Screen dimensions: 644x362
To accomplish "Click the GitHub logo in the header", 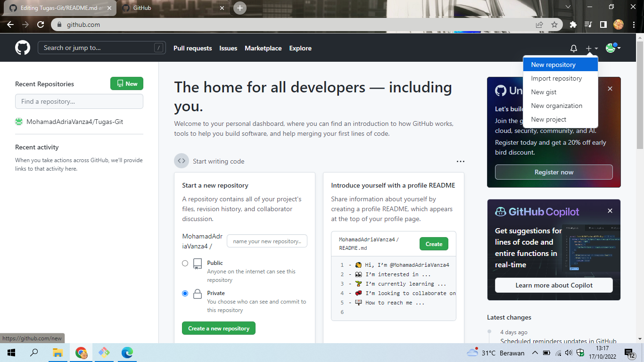I will click(x=22, y=48).
